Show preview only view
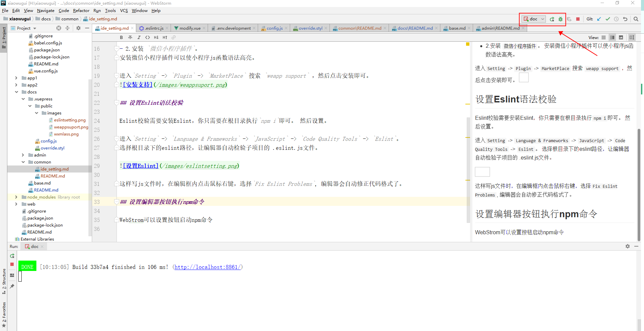The image size is (644, 331). click(621, 37)
